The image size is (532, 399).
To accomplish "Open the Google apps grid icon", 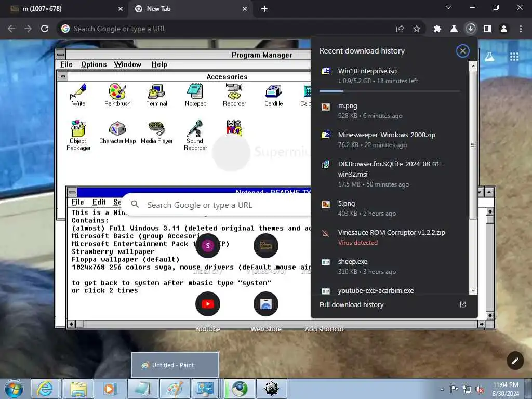I will 514,57.
